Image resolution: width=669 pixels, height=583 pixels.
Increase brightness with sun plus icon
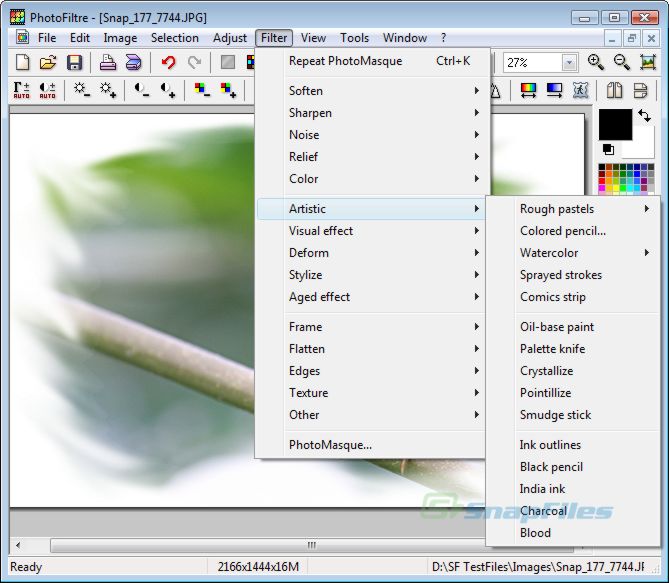tap(108, 90)
